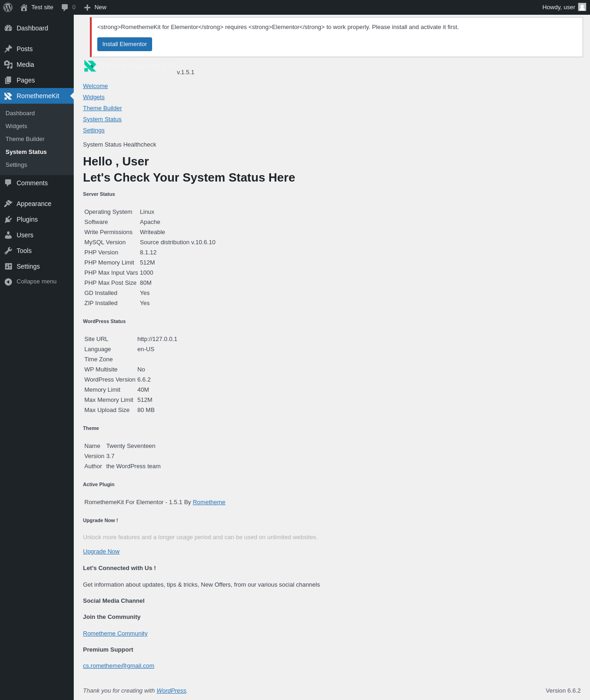Visit the Rometheme Community link
This screenshot has width=590, height=700.
[115, 634]
